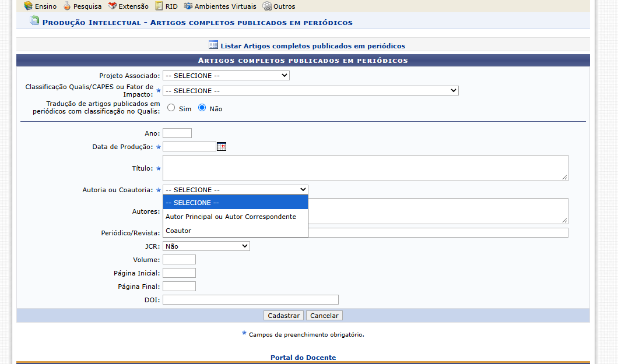Open the Ensino menu book icon
This screenshot has height=364, width=618.
tap(28, 6)
